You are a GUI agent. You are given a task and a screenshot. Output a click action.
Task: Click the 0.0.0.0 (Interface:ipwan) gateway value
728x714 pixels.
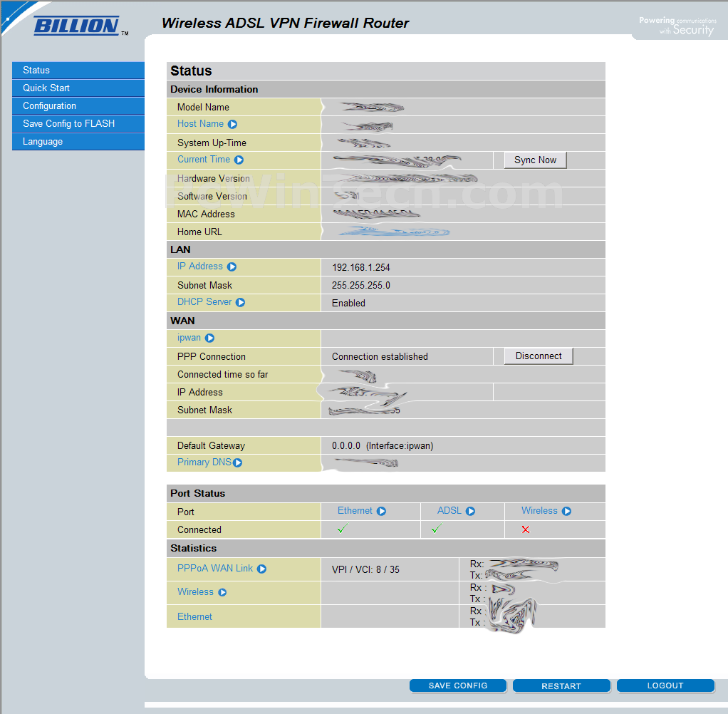coord(383,446)
